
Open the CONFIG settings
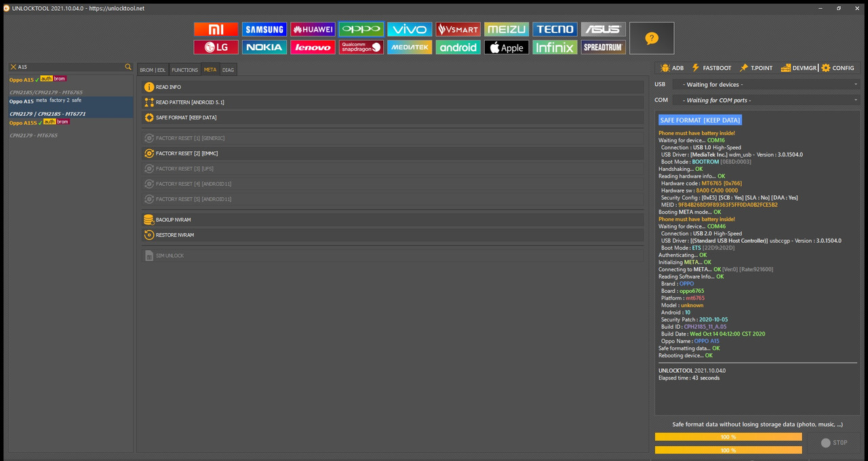point(838,68)
